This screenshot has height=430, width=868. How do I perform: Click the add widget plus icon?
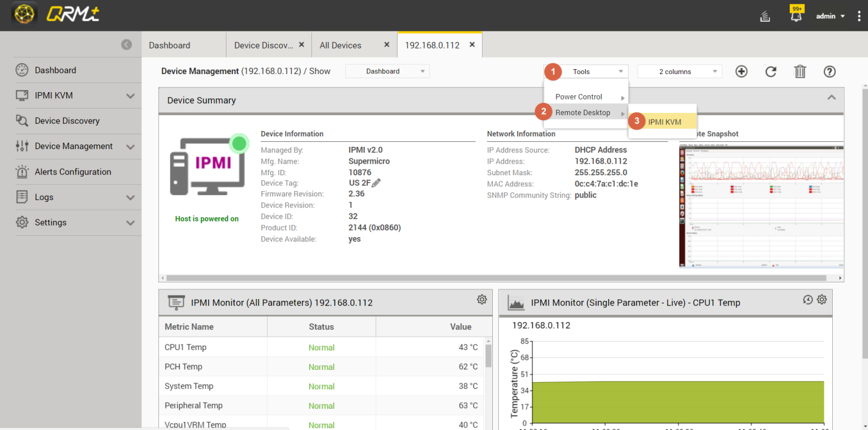(741, 72)
